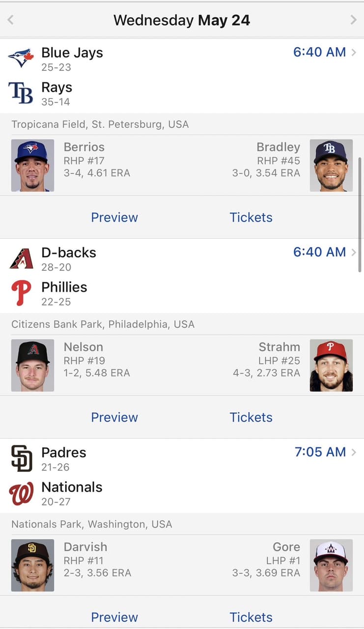View pitcher Strahm headshot photo

pyautogui.click(x=331, y=365)
